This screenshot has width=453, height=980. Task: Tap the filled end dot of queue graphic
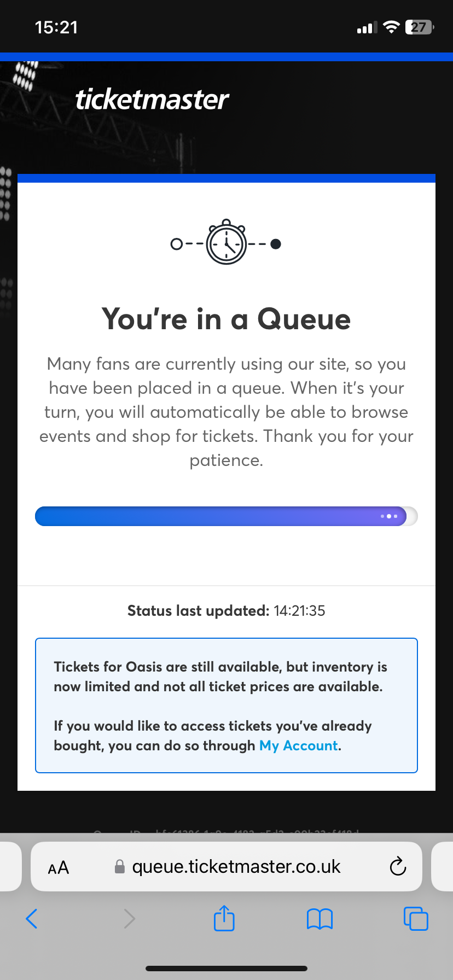click(276, 244)
